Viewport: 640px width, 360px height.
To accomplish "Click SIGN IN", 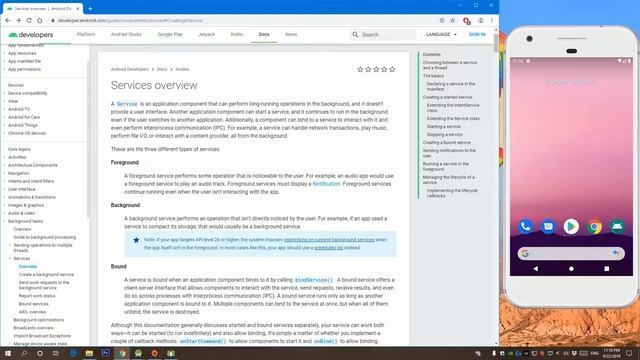I will 477,35.
